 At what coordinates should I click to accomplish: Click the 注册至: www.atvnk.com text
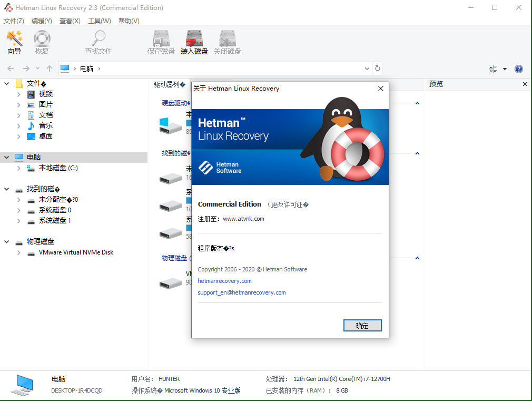point(231,219)
